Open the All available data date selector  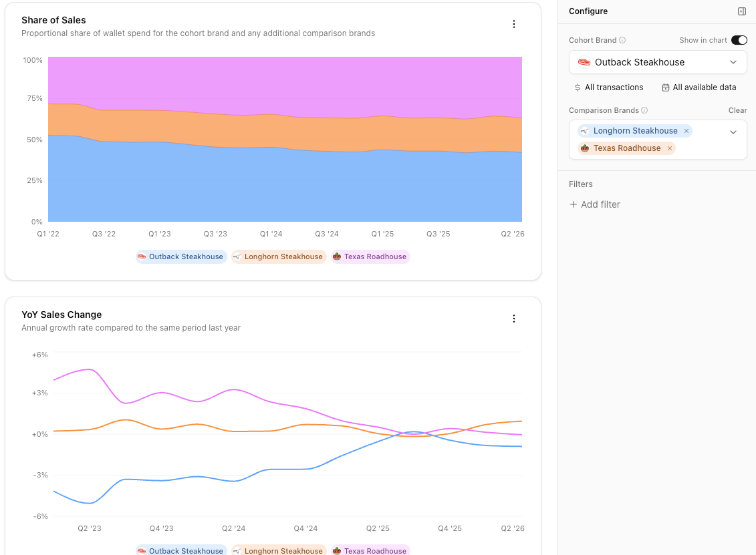(x=699, y=87)
